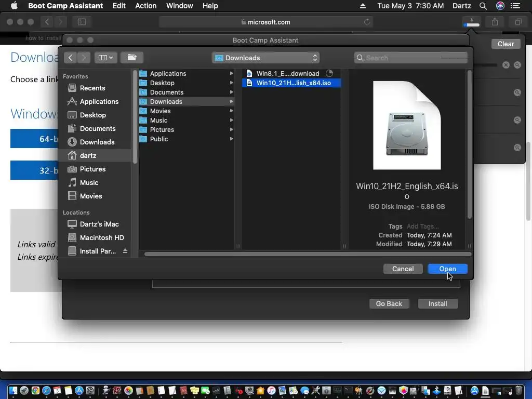Click the Safari share button
Viewport: 532px width, 399px height.
[495, 22]
